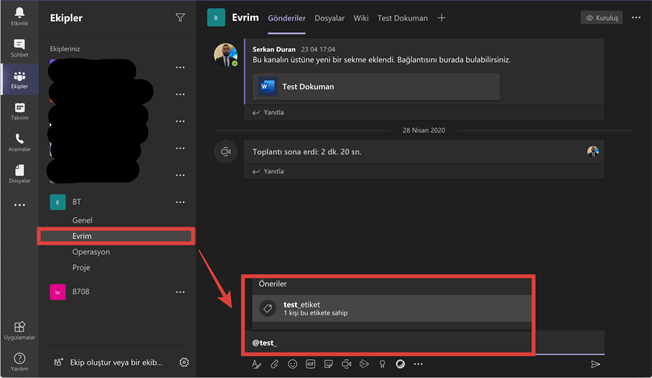
Task: Open the Stream icon in compose toolbar
Action: (x=364, y=364)
